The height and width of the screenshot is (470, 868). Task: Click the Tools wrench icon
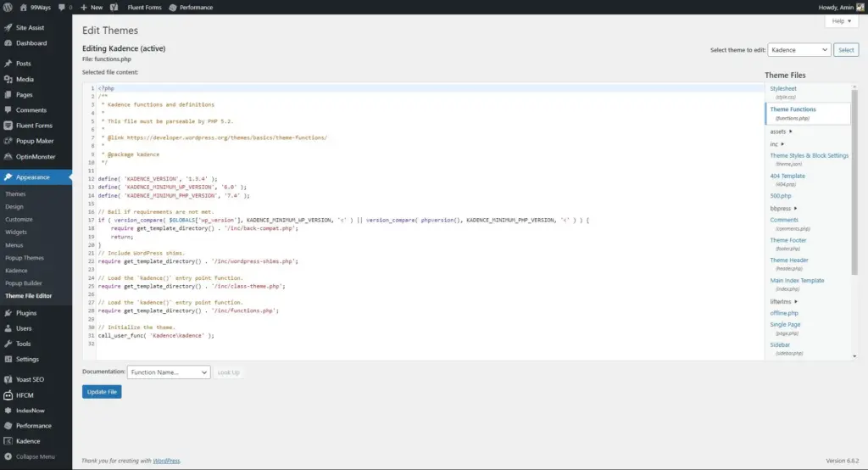(x=8, y=344)
